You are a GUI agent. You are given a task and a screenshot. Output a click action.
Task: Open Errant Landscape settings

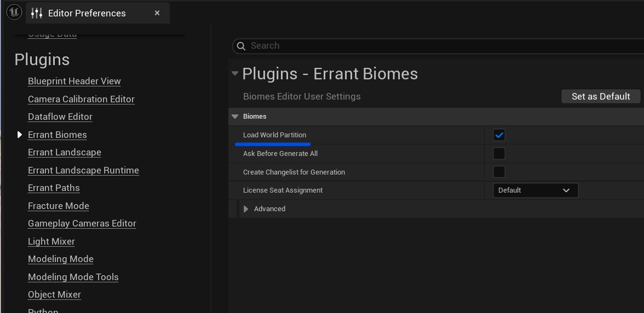65,153
